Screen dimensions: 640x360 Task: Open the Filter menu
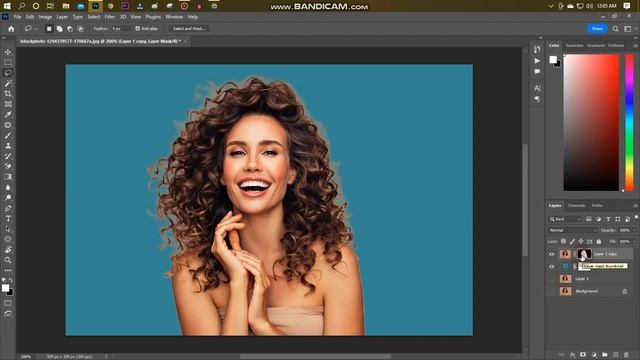pyautogui.click(x=110, y=17)
